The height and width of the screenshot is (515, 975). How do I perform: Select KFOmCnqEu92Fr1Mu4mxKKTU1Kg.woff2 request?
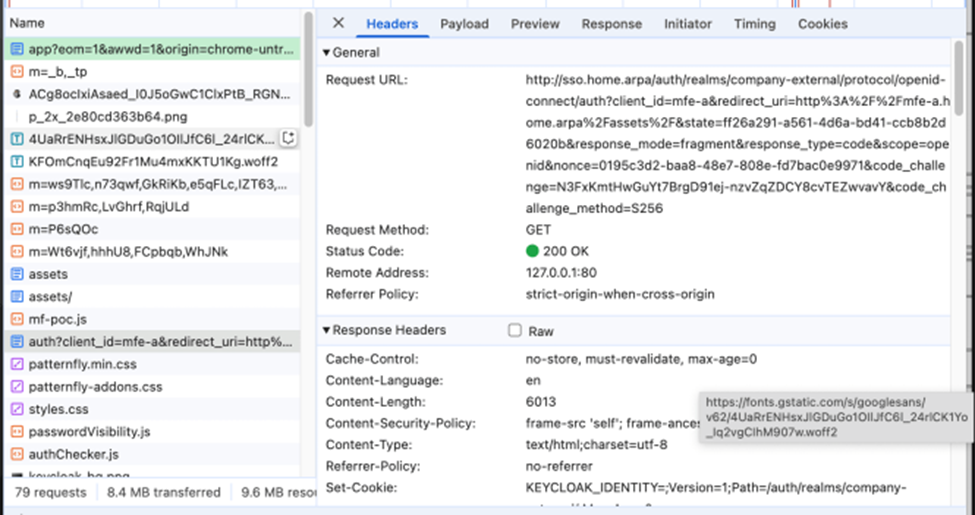152,162
